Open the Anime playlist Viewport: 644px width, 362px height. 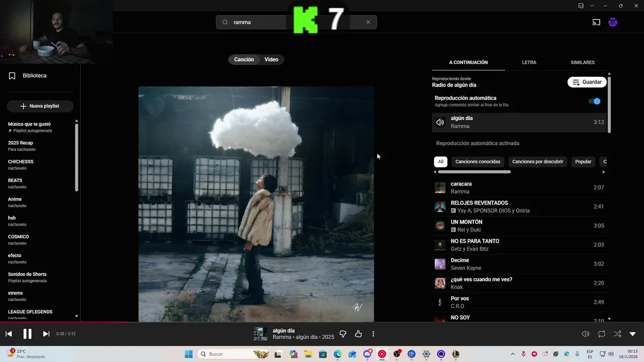[17, 202]
